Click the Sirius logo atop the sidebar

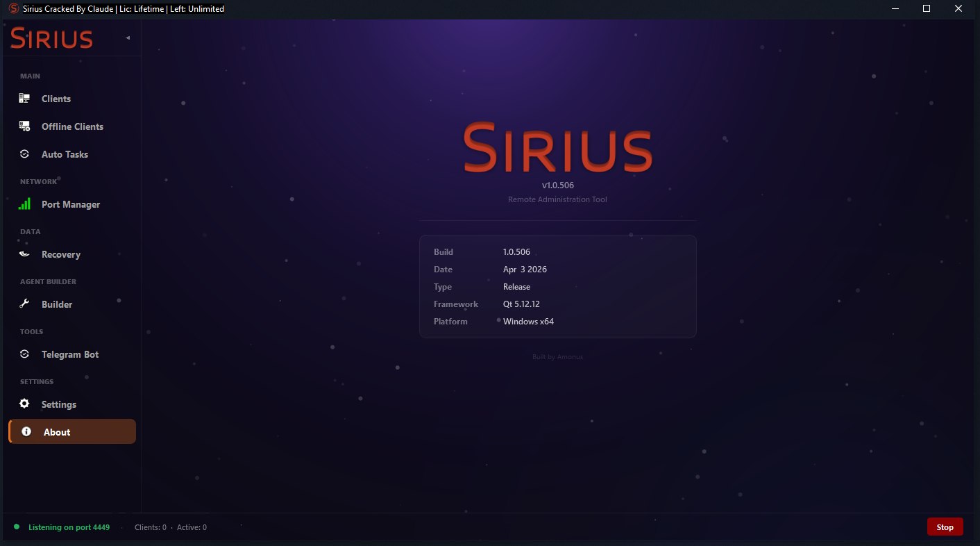(x=51, y=38)
